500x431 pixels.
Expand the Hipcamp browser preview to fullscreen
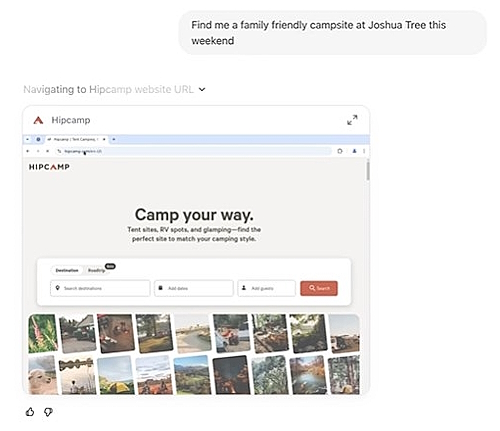pos(352,120)
